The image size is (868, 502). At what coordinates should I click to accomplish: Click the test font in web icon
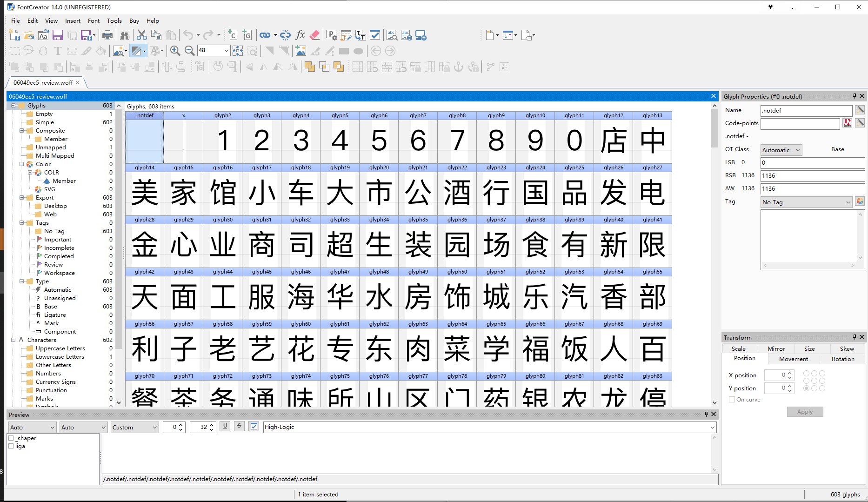pyautogui.click(x=407, y=35)
